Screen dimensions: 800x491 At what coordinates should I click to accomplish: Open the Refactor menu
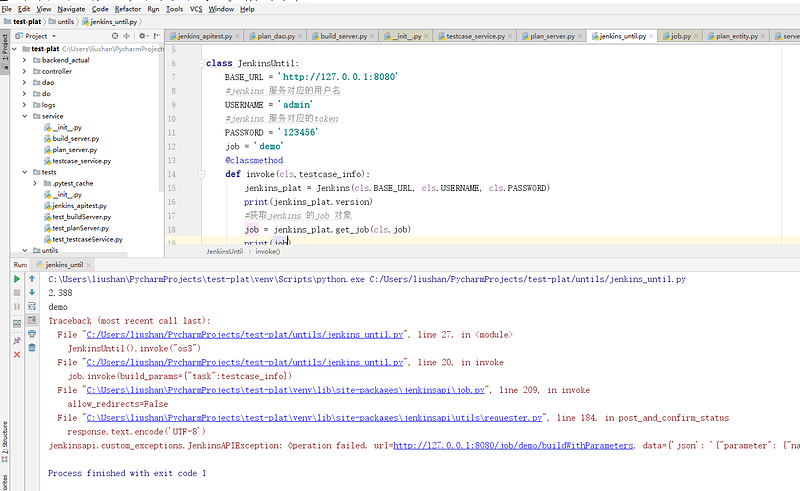click(x=128, y=9)
